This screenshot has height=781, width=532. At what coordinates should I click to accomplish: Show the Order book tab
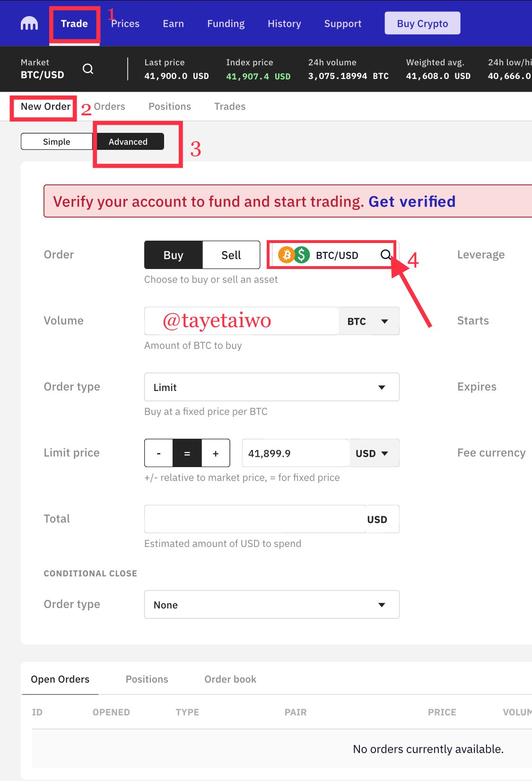coord(230,679)
